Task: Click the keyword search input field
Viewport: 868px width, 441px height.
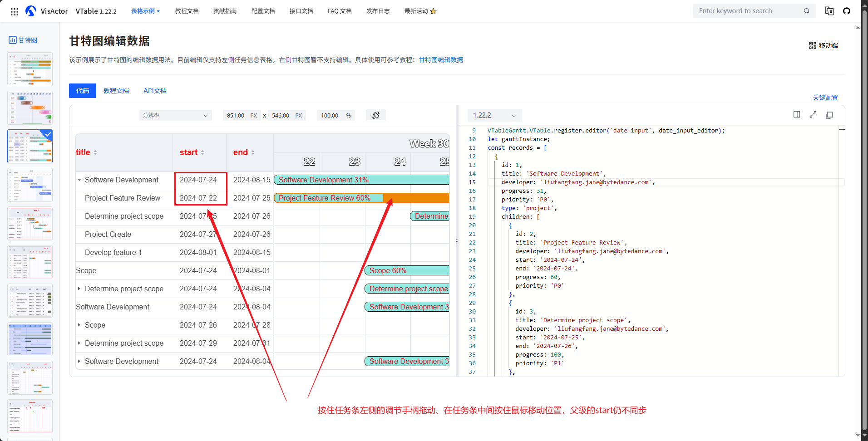Action: point(749,11)
